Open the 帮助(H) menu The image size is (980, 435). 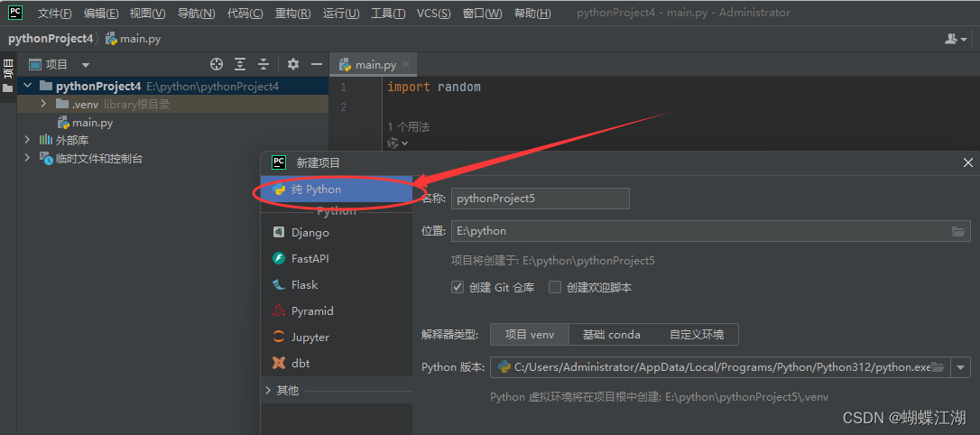[x=532, y=14]
